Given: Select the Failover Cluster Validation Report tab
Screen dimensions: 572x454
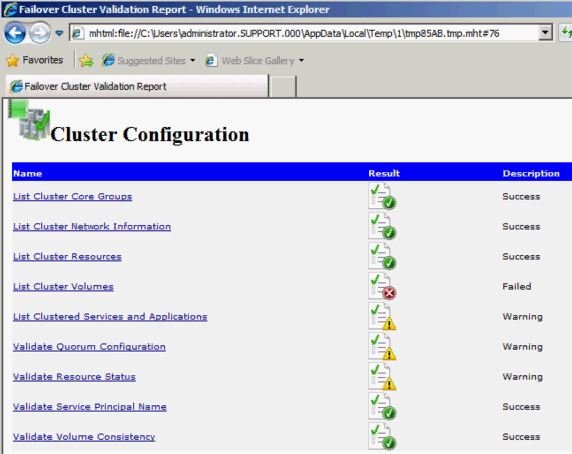Looking at the screenshot, I should pos(138,86).
